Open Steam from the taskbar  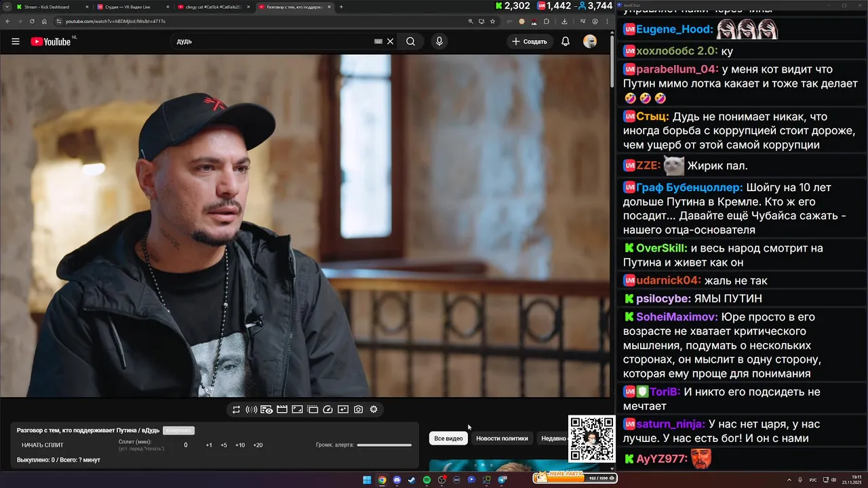[412, 480]
